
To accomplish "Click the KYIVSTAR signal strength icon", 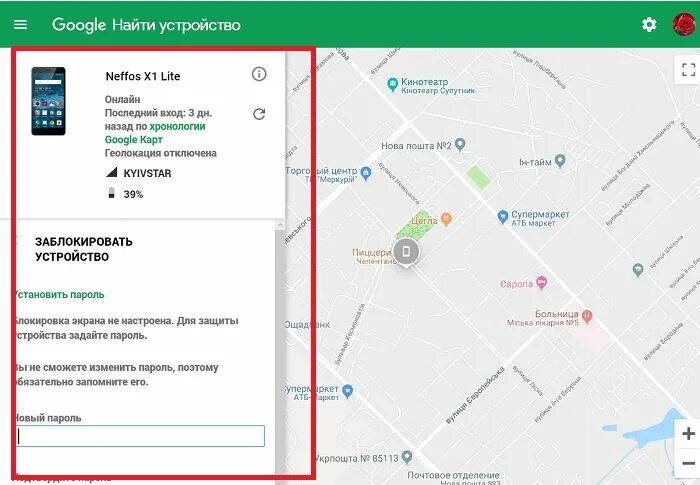I will click(x=112, y=172).
